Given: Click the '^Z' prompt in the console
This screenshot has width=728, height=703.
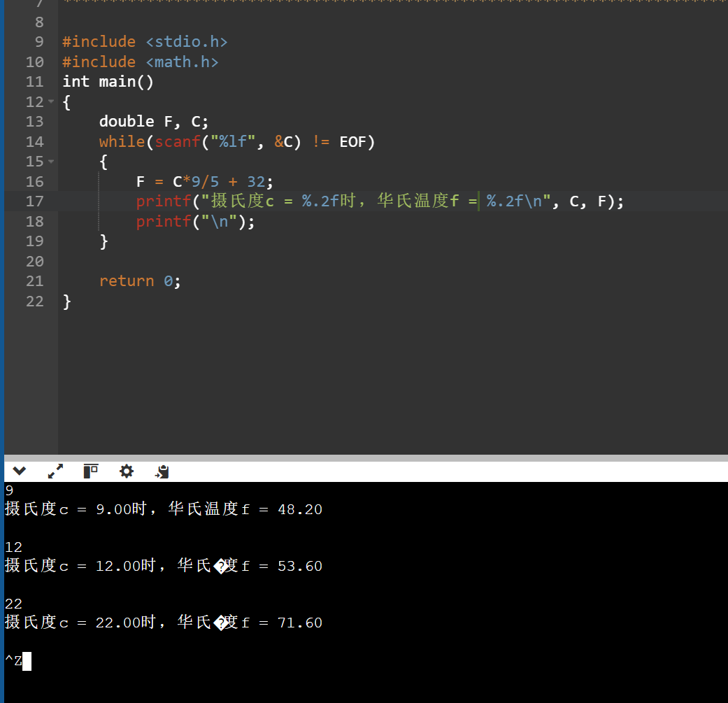Looking at the screenshot, I should click(x=13, y=661).
